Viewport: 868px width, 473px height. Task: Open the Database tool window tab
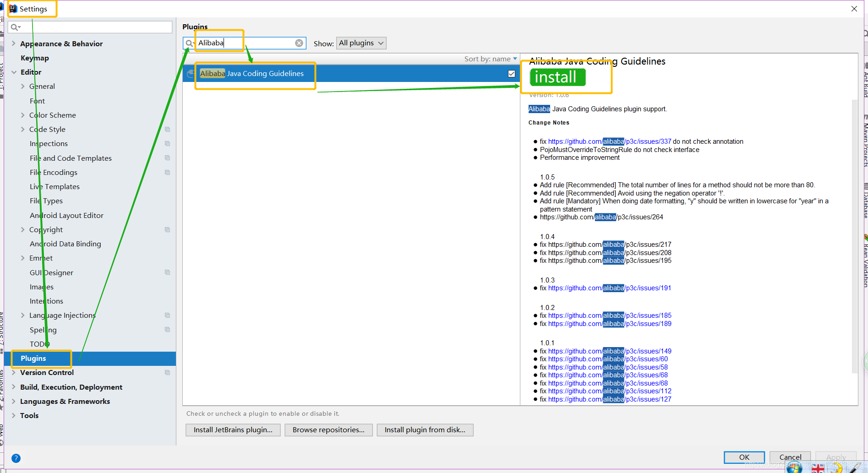(865, 201)
